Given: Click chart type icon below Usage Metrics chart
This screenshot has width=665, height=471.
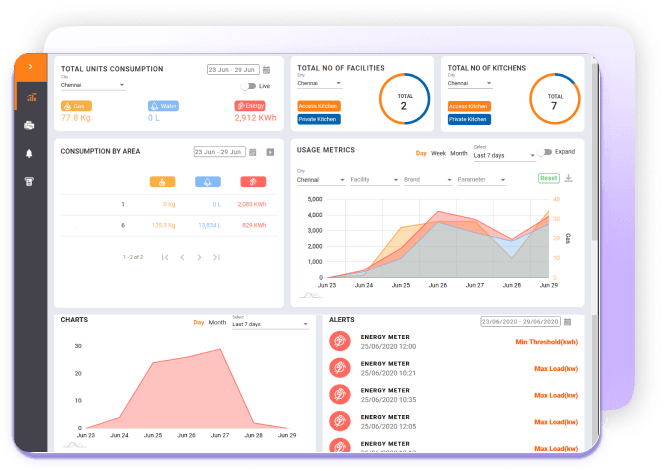Looking at the screenshot, I should (310, 295).
